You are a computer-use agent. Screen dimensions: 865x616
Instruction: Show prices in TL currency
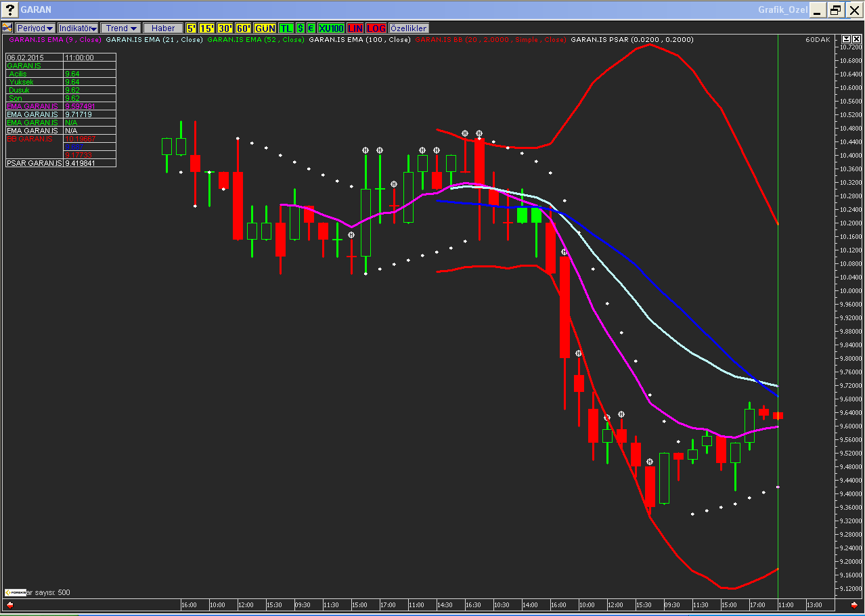(x=286, y=28)
